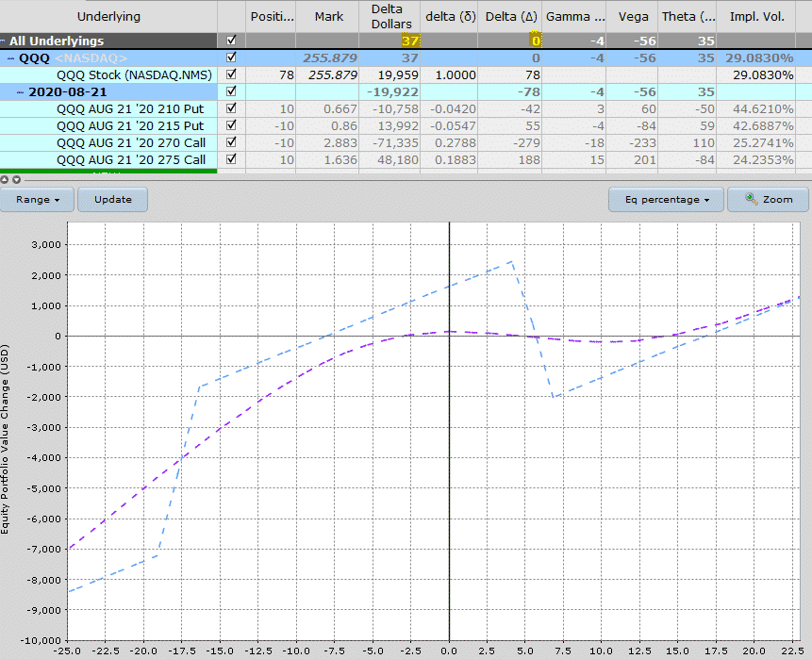Open the Eq percentage dropdown
Image resolution: width=812 pixels, height=659 pixels.
pyautogui.click(x=666, y=199)
